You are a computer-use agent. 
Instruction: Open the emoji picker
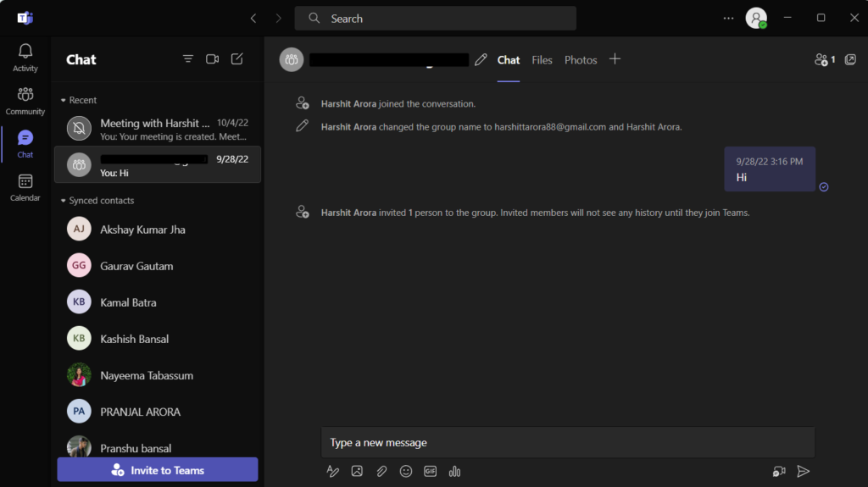[406, 471]
